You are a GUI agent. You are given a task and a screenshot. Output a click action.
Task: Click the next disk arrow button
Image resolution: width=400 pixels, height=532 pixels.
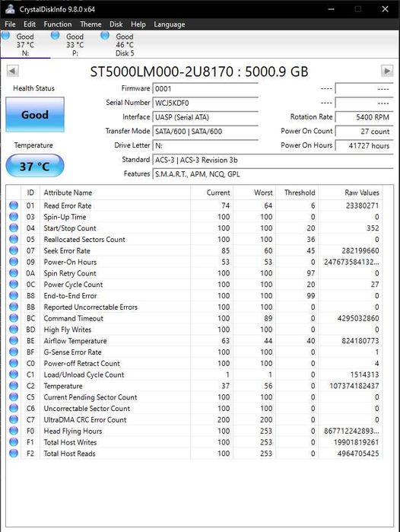click(387, 71)
